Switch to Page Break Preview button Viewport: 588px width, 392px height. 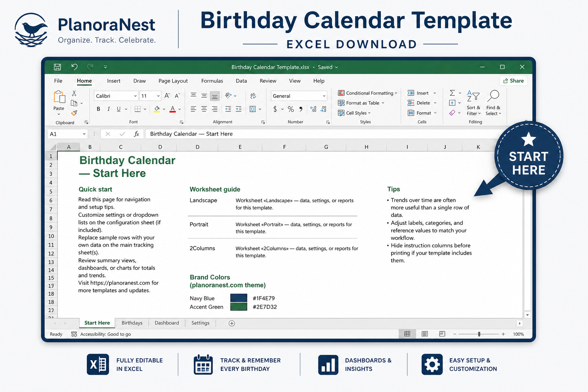pos(442,334)
